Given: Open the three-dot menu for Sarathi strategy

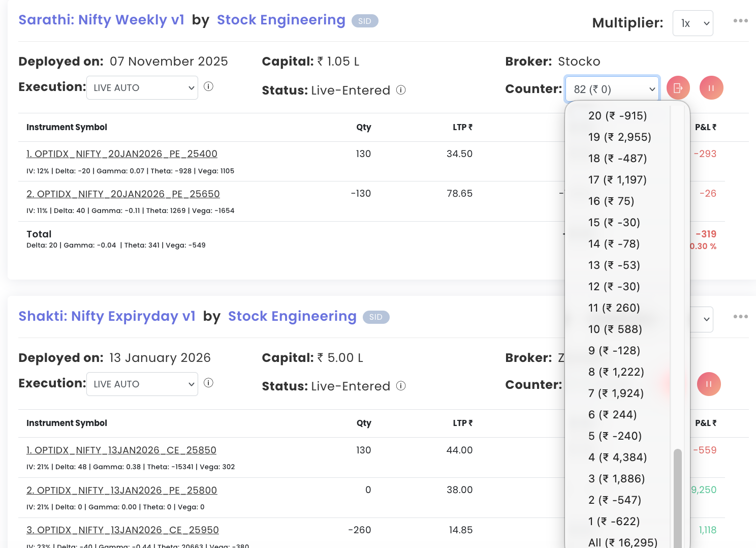Looking at the screenshot, I should coord(740,20).
